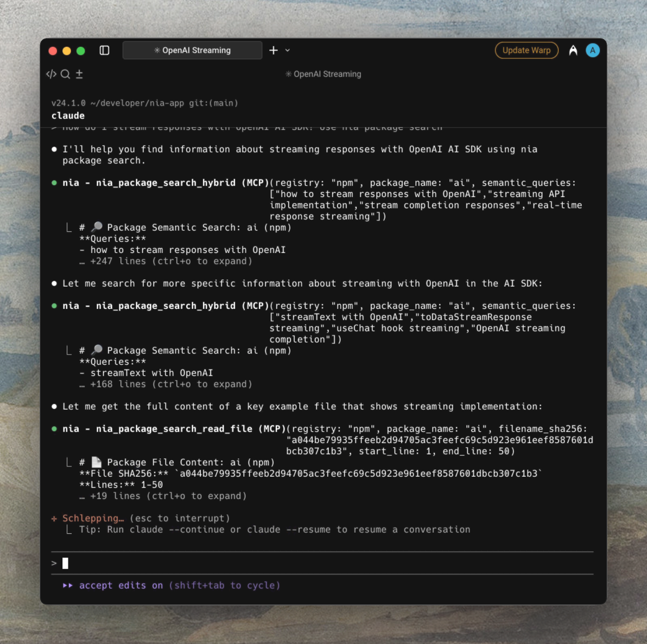This screenshot has height=644, width=647.
Task: Minimize the window with yellow button
Action: [67, 51]
